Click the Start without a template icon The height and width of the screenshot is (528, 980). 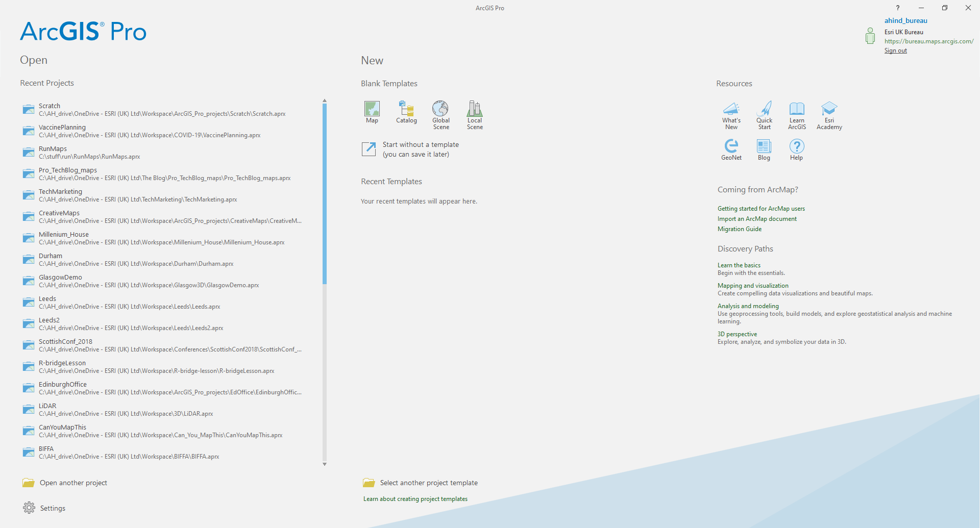click(369, 149)
